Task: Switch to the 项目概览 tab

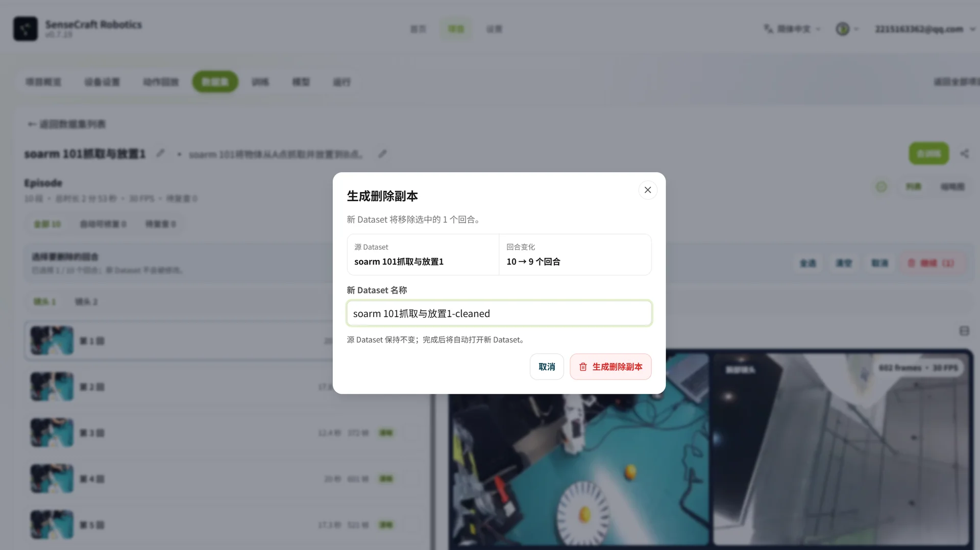Action: pyautogui.click(x=43, y=82)
